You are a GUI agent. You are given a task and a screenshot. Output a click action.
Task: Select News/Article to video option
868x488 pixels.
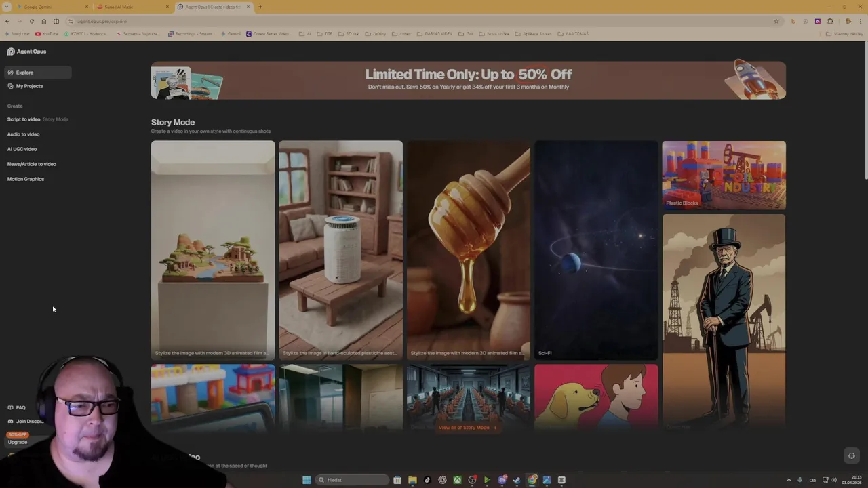coord(31,164)
